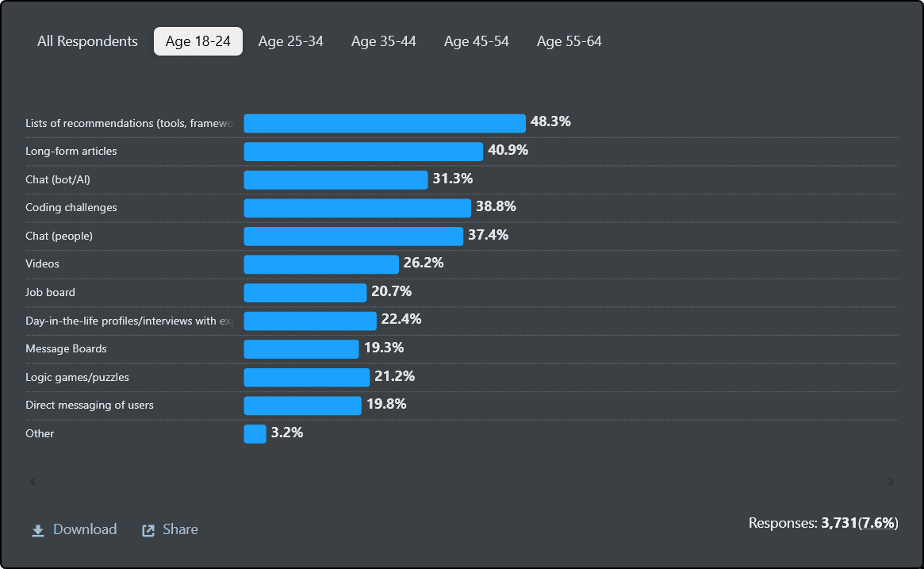Viewport: 924px width, 569px height.
Task: Click the Share external-link icon
Action: point(148,530)
